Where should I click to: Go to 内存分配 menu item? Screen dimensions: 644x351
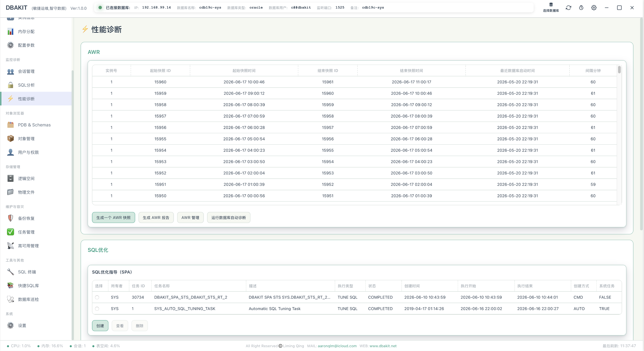(36, 32)
